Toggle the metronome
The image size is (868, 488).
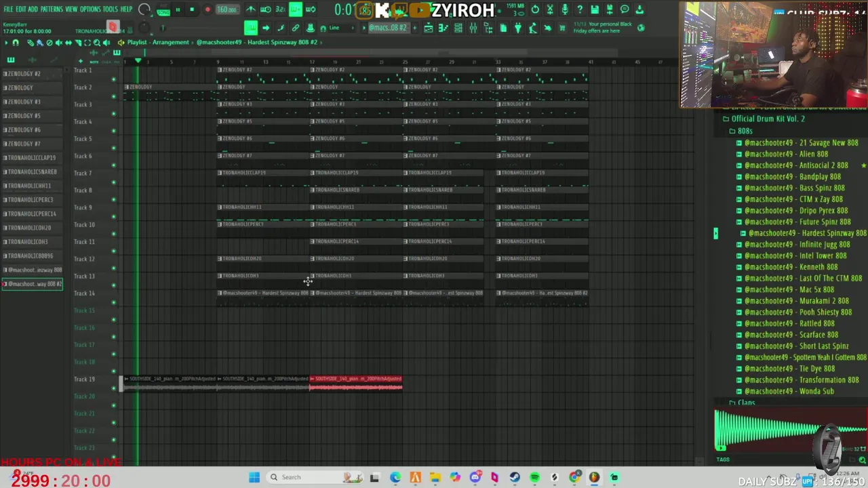click(251, 9)
